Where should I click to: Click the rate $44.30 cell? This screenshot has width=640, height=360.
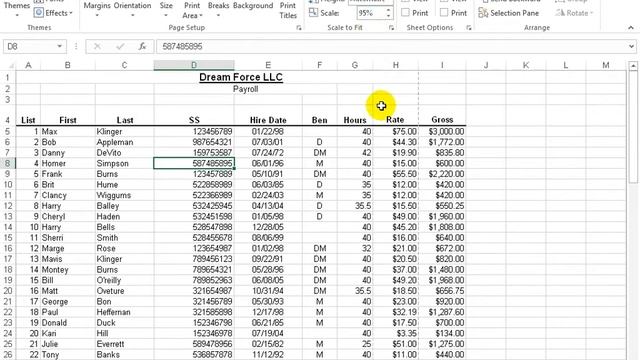(396, 142)
